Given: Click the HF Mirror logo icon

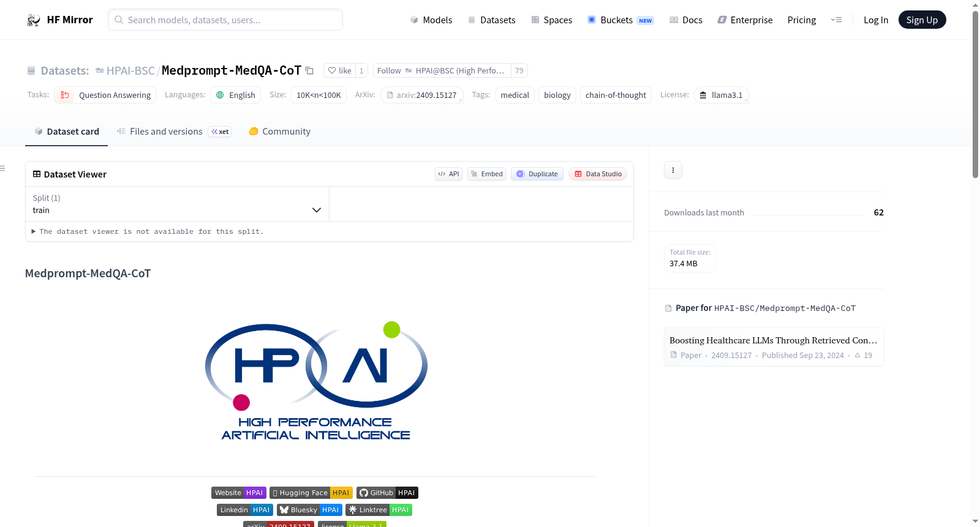Looking at the screenshot, I should 34,20.
